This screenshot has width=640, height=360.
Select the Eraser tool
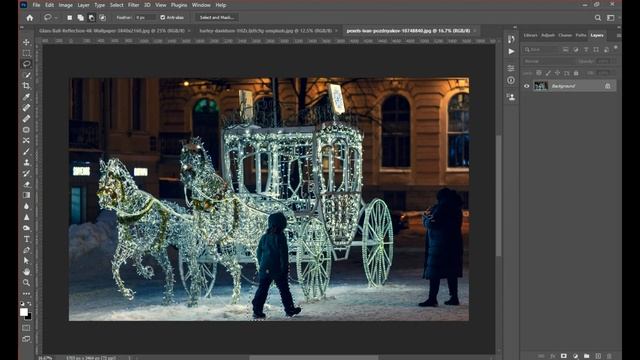pos(26,184)
